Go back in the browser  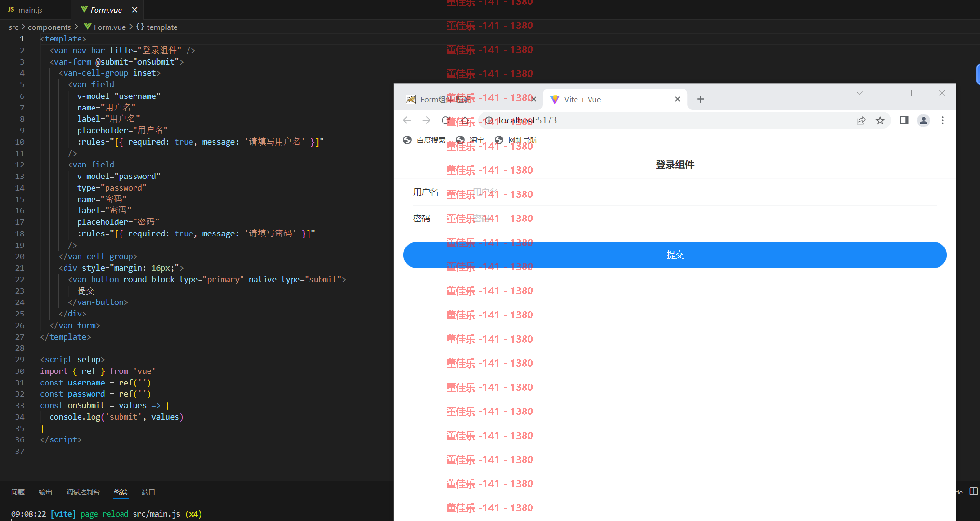(x=407, y=120)
